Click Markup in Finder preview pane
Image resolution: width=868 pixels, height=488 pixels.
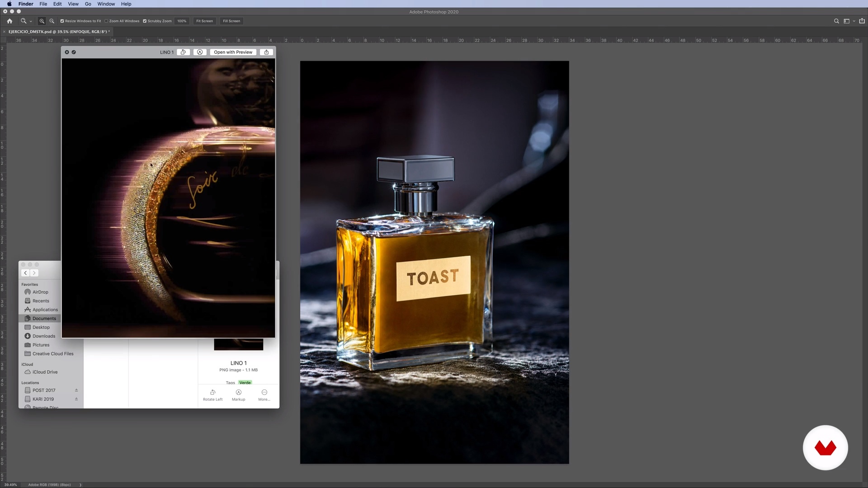pos(239,395)
